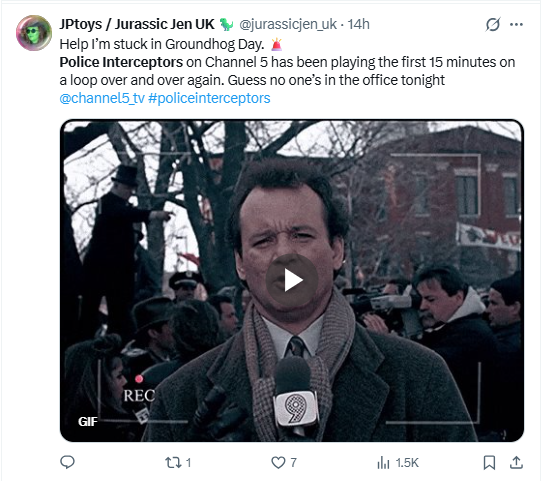Click the Grok slashed-circle icon
This screenshot has width=548, height=481.
493,24
